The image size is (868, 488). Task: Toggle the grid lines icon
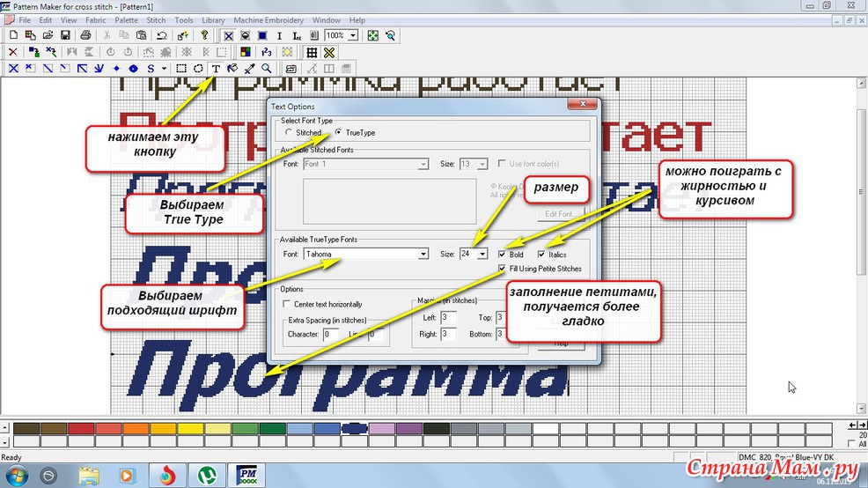[x=312, y=52]
